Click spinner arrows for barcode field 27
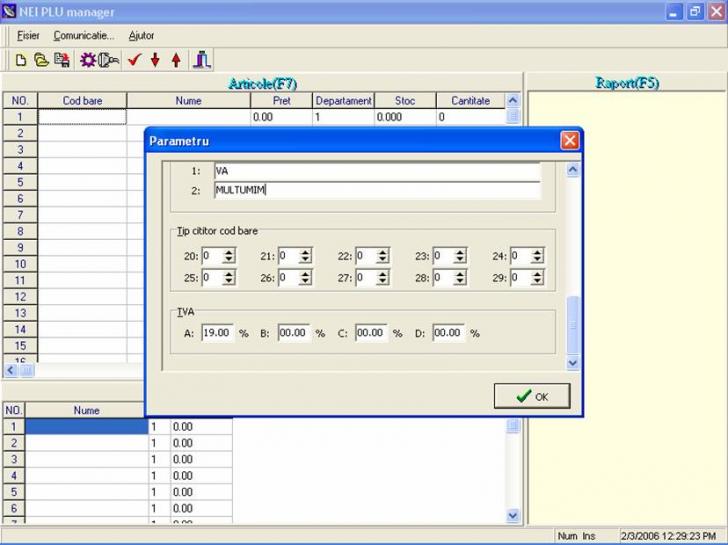The height and width of the screenshot is (545, 728). pos(384,277)
